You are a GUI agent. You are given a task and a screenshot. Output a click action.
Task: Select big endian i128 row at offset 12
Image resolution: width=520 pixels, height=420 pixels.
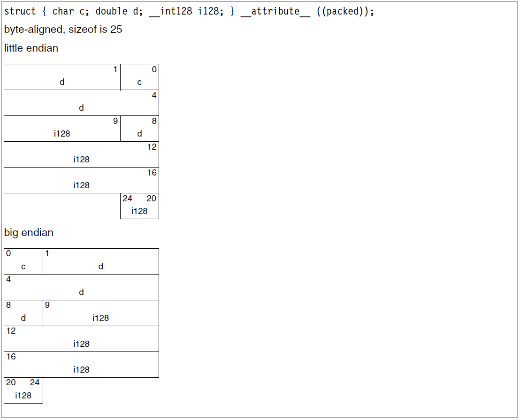(x=81, y=339)
